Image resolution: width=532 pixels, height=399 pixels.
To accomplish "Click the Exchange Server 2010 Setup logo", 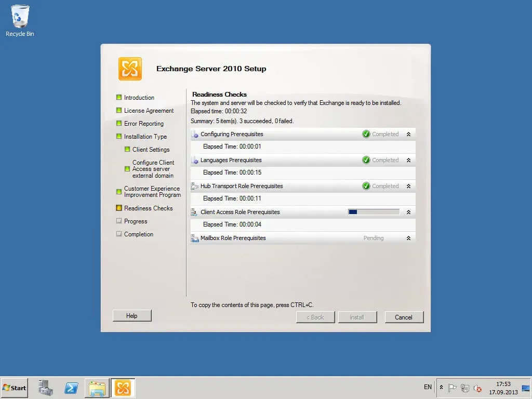I will [130, 69].
